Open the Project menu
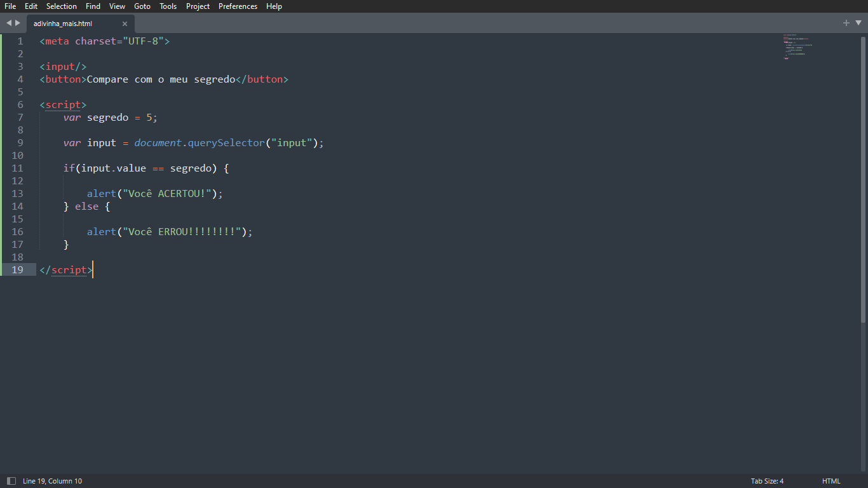Image resolution: width=868 pixels, height=488 pixels. 198,6
